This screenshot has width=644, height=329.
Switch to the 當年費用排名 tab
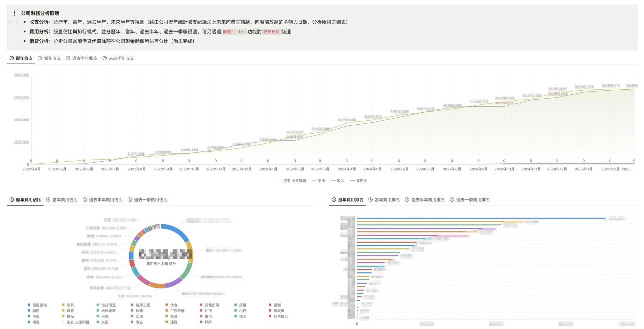pyautogui.click(x=384, y=200)
